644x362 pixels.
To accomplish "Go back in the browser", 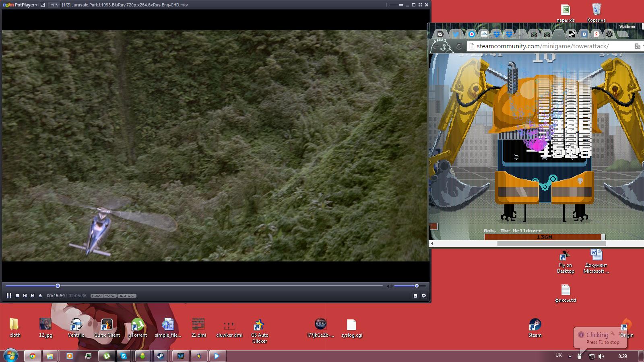I will (436, 46).
